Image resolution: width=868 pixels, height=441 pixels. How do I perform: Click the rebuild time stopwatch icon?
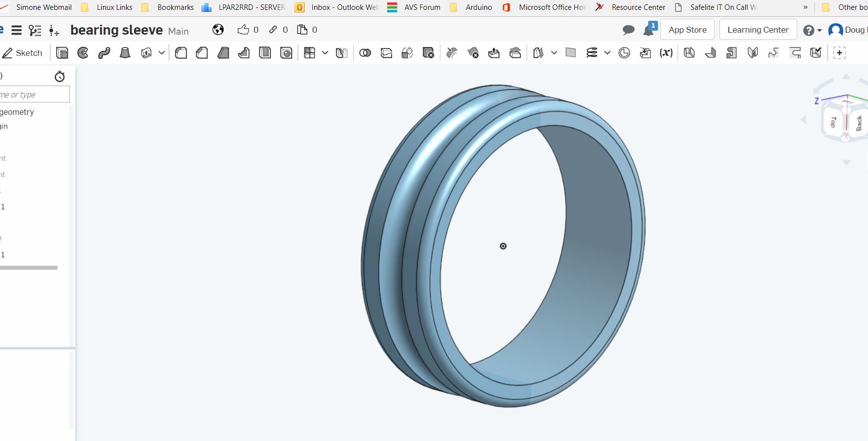pyautogui.click(x=59, y=76)
